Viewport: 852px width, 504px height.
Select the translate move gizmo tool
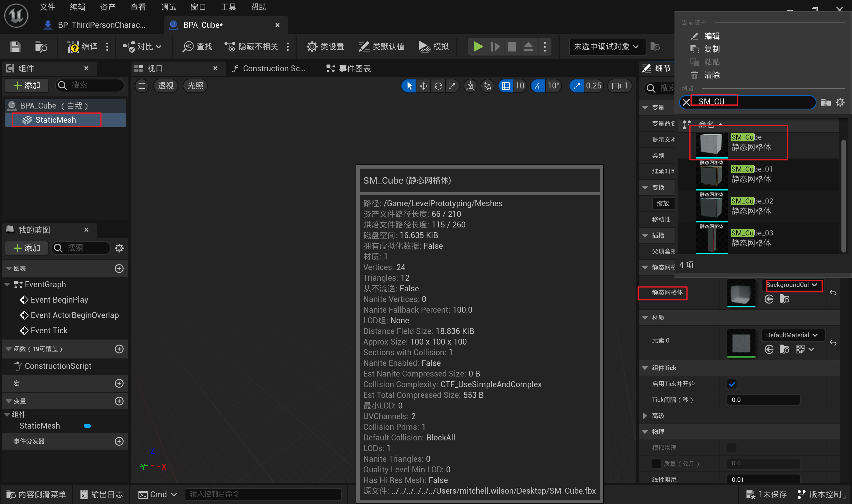[423, 86]
